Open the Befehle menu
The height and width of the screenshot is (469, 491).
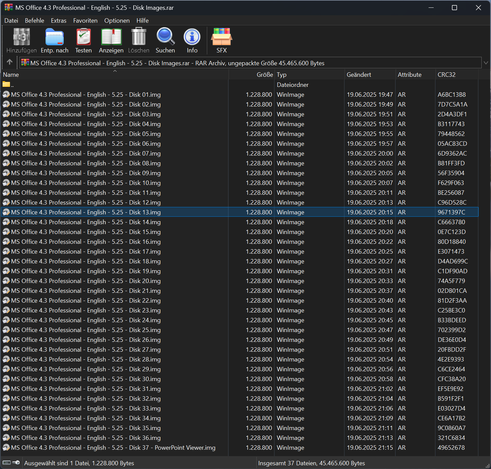click(x=34, y=21)
